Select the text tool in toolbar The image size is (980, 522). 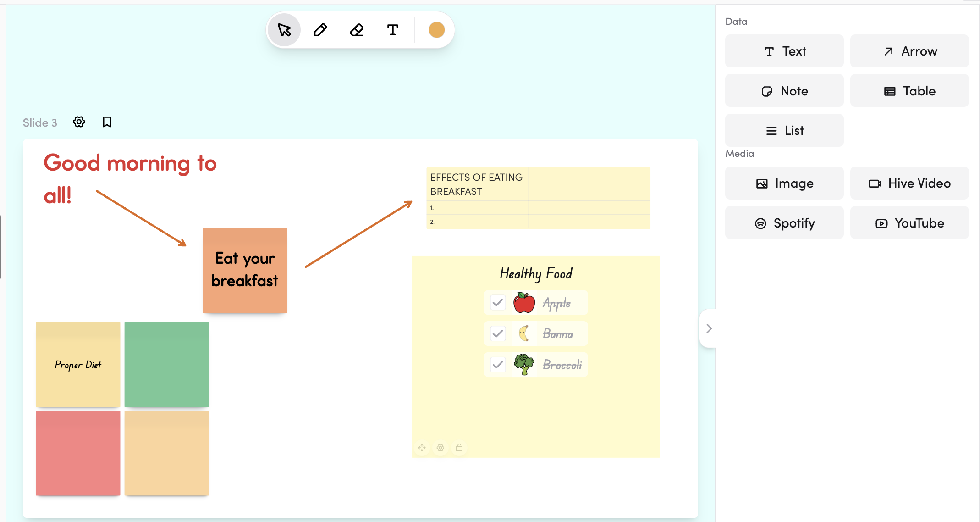click(392, 30)
